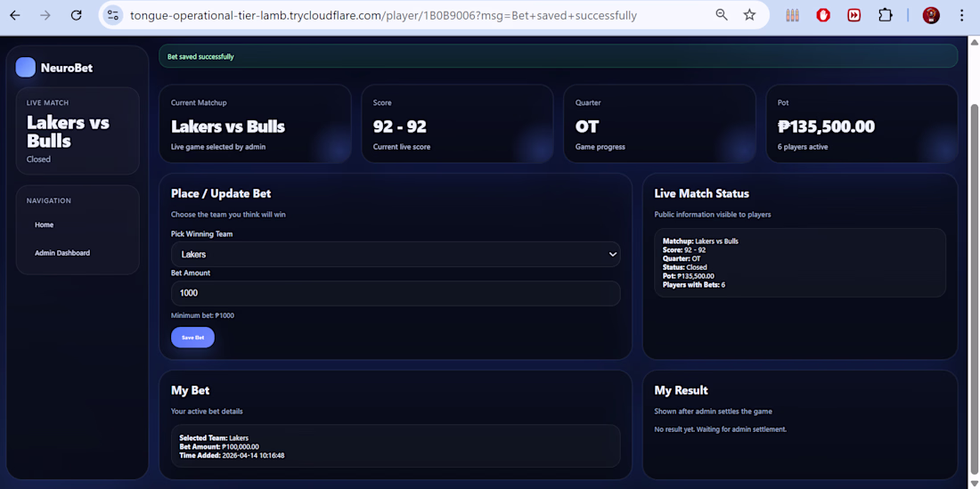Viewport: 980px width, 489px height.
Task: Click the Save Bet button
Action: (192, 338)
